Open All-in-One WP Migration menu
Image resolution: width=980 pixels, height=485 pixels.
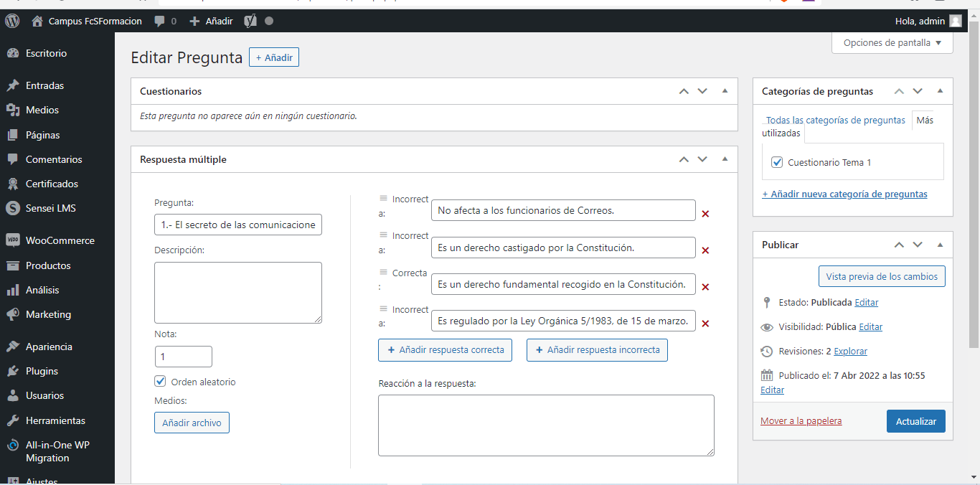57,451
